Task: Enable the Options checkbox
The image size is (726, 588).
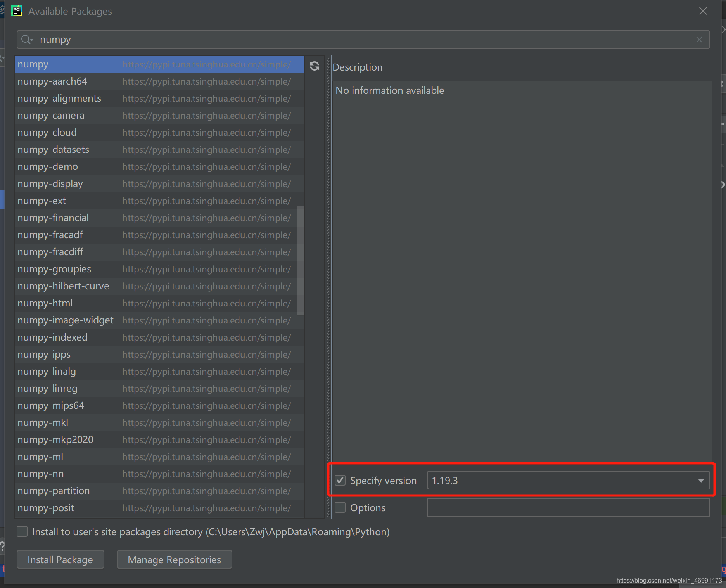Action: (x=340, y=507)
